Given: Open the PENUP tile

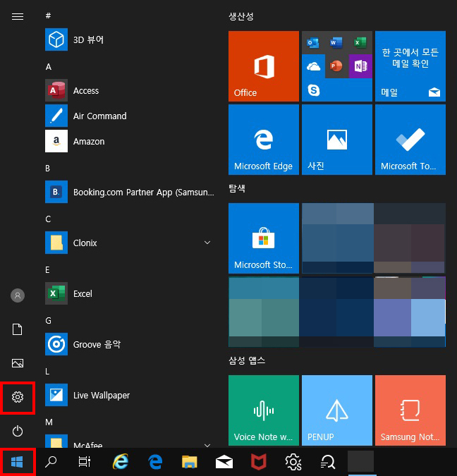Looking at the screenshot, I should click(x=337, y=410).
